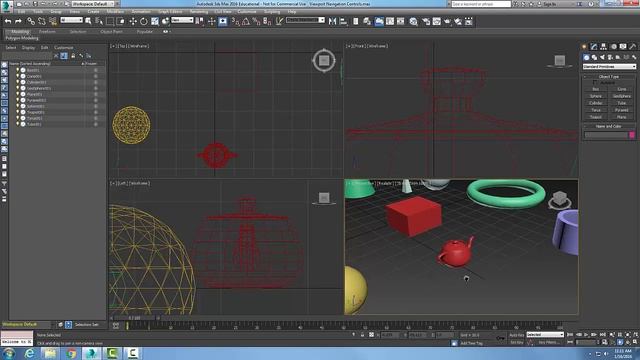Switch to the Object Paint ribbon tab
The image size is (640, 360).
(111, 31)
